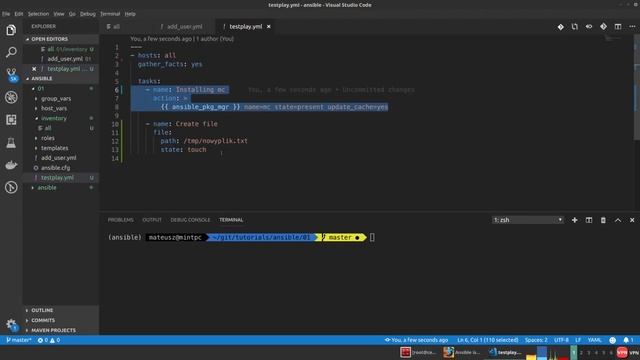Switch to the Output panel tab
640x360 pixels.
(152, 220)
